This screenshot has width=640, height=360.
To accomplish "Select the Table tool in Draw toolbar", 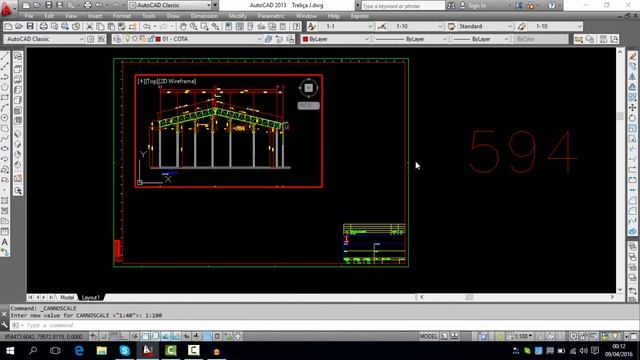I will tap(5, 231).
